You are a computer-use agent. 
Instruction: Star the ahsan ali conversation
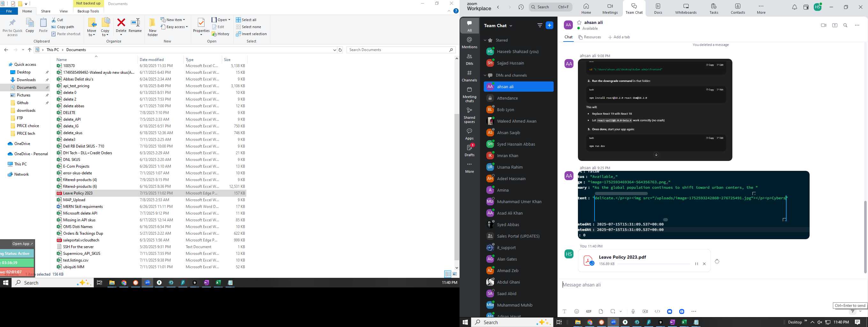pyautogui.click(x=579, y=23)
